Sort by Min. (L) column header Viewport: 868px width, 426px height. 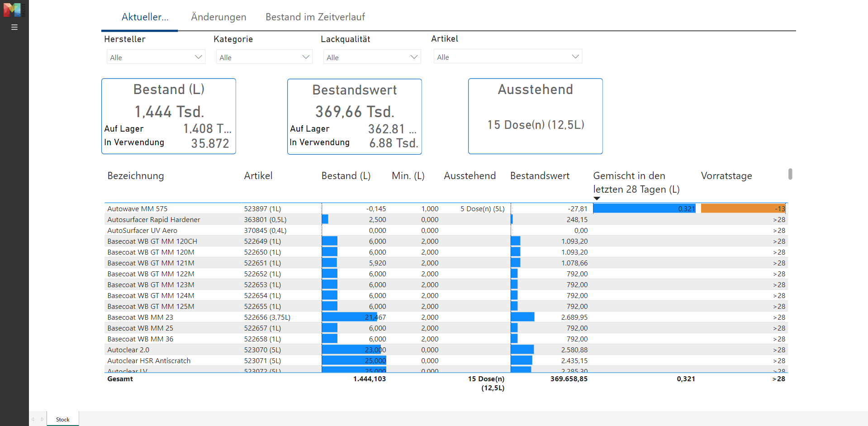[x=408, y=176]
